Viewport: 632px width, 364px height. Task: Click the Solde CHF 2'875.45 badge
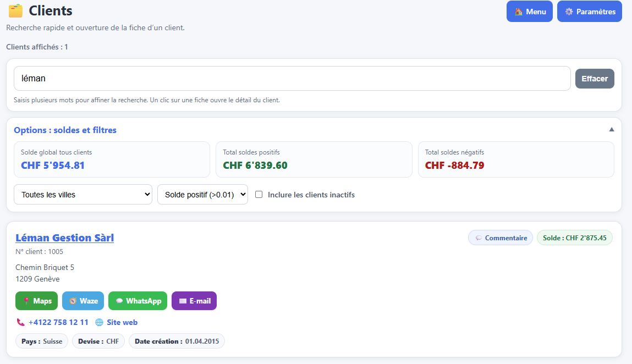574,238
